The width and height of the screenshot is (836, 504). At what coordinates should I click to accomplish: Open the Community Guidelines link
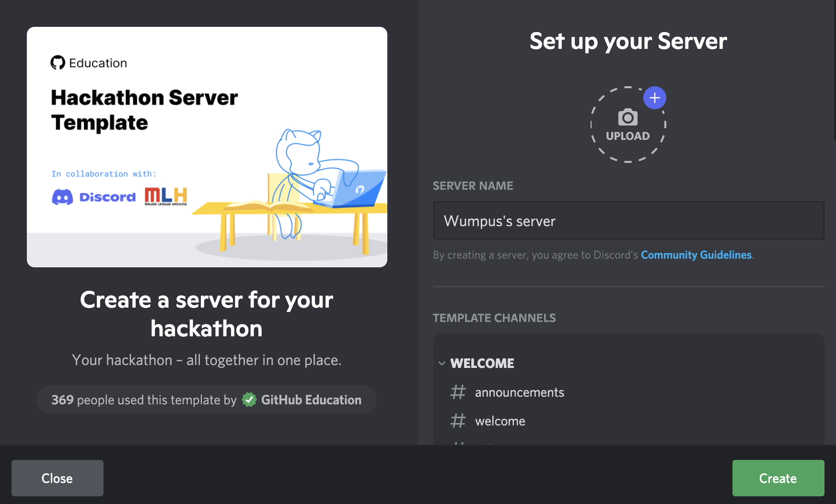point(696,255)
